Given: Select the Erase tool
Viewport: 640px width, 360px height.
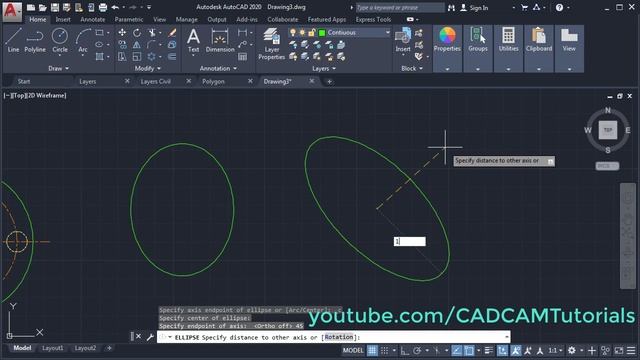Looking at the screenshot, I should (172, 33).
